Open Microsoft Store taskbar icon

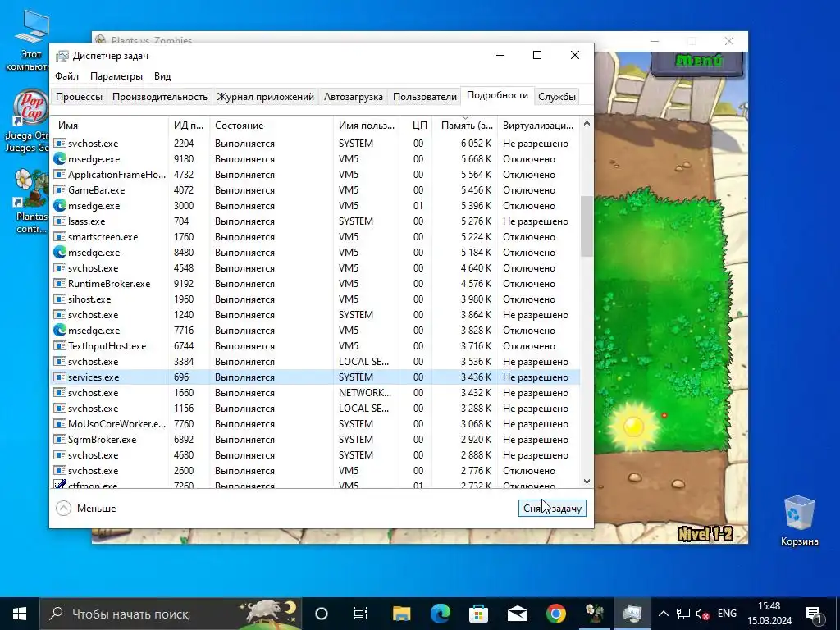tap(478, 614)
